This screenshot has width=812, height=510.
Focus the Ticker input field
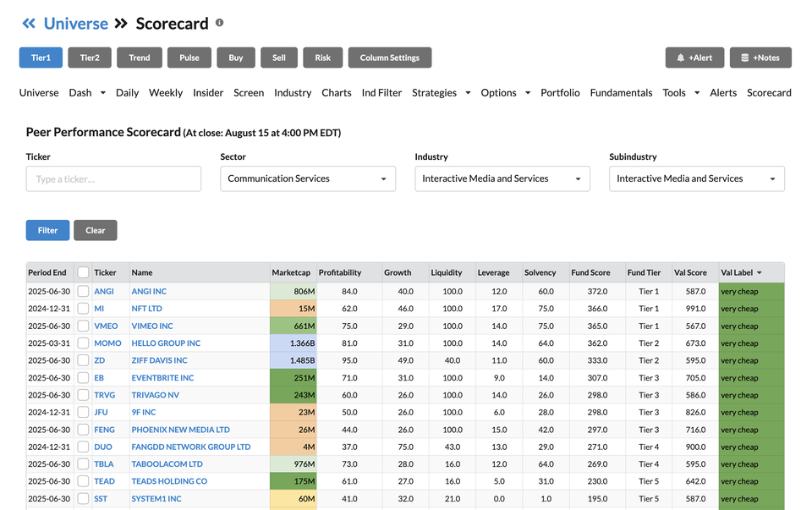(113, 178)
